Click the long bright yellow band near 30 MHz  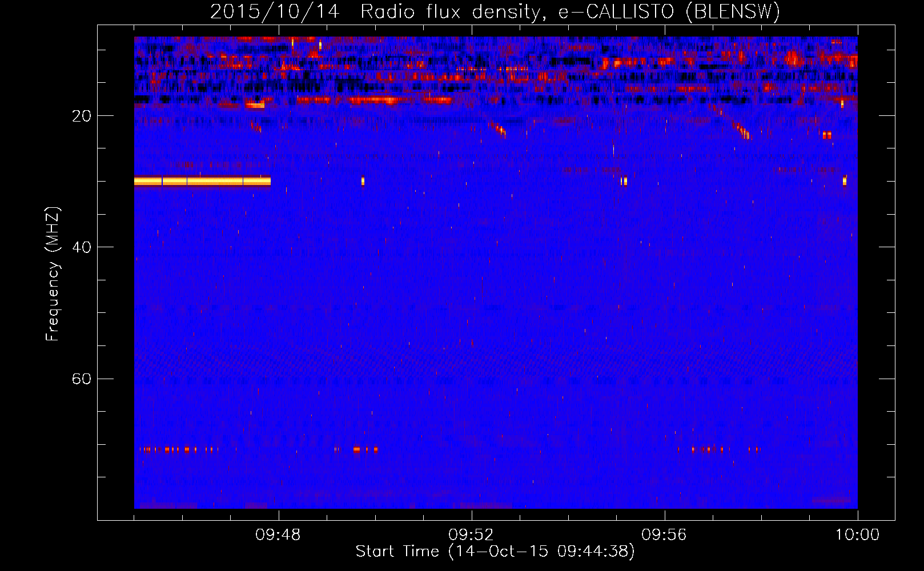tap(202, 182)
